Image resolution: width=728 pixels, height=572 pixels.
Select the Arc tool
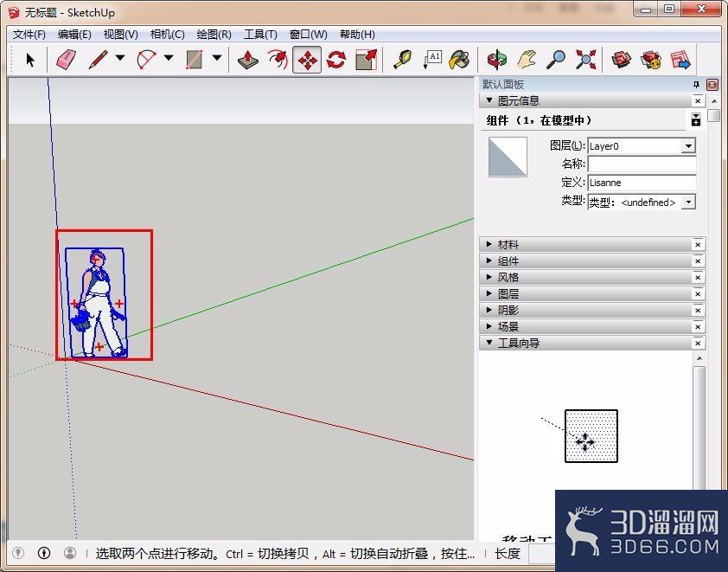pyautogui.click(x=147, y=60)
